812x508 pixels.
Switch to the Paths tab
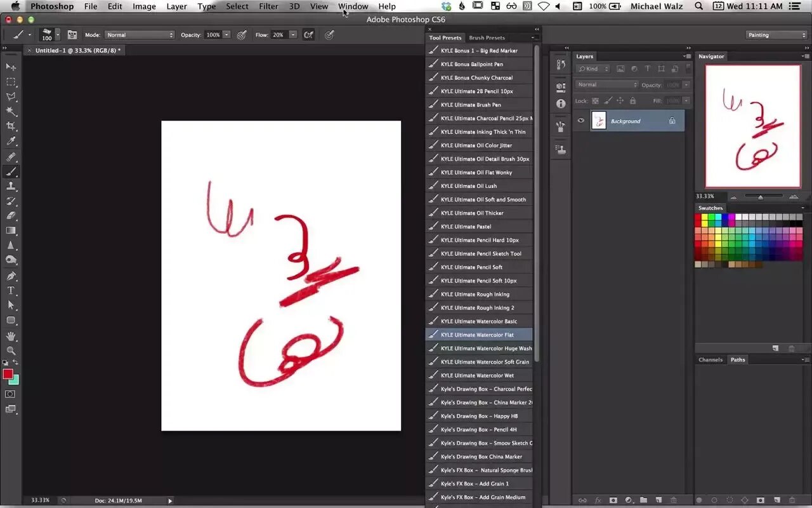(x=738, y=360)
